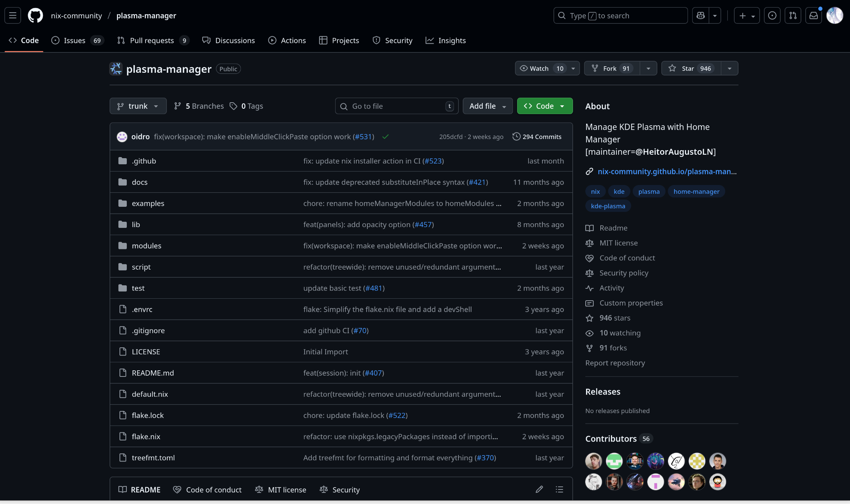The height and width of the screenshot is (504, 850).
Task: Expand the trunk branch selector
Action: [x=138, y=106]
